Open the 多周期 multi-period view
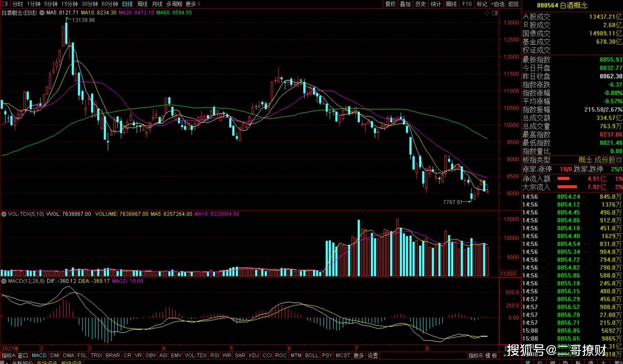This screenshot has height=364, width=623. click(x=174, y=4)
